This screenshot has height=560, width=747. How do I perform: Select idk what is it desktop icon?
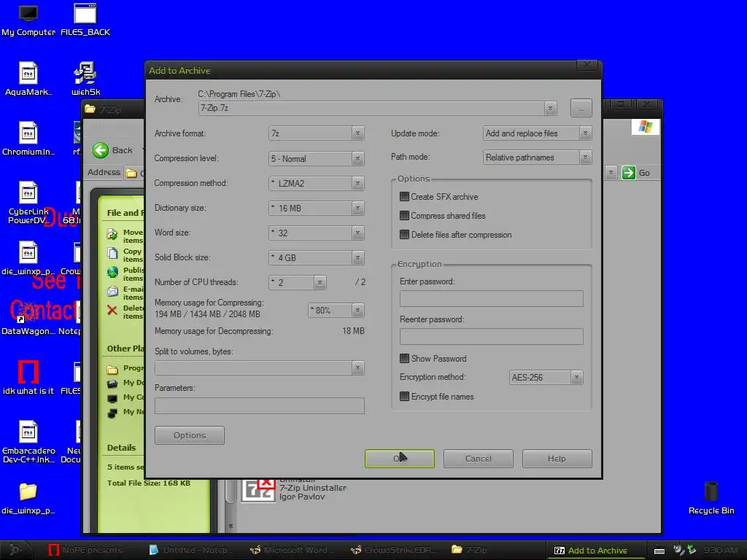click(28, 378)
